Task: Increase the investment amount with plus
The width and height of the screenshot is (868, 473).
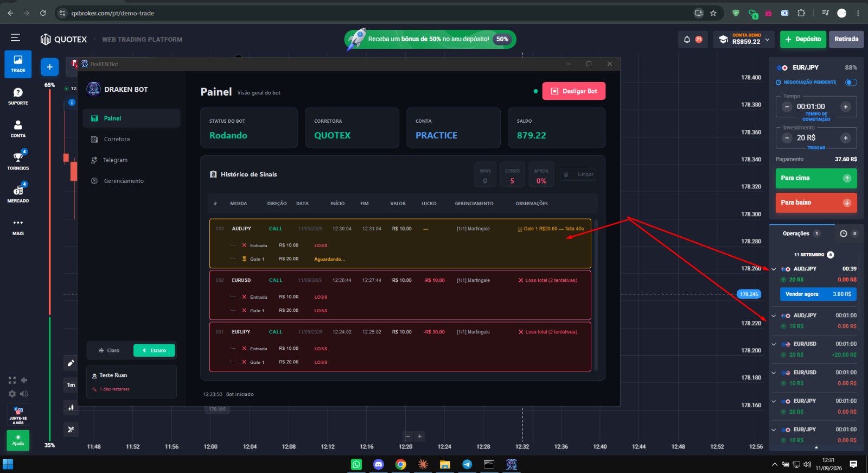Action: pyautogui.click(x=845, y=138)
